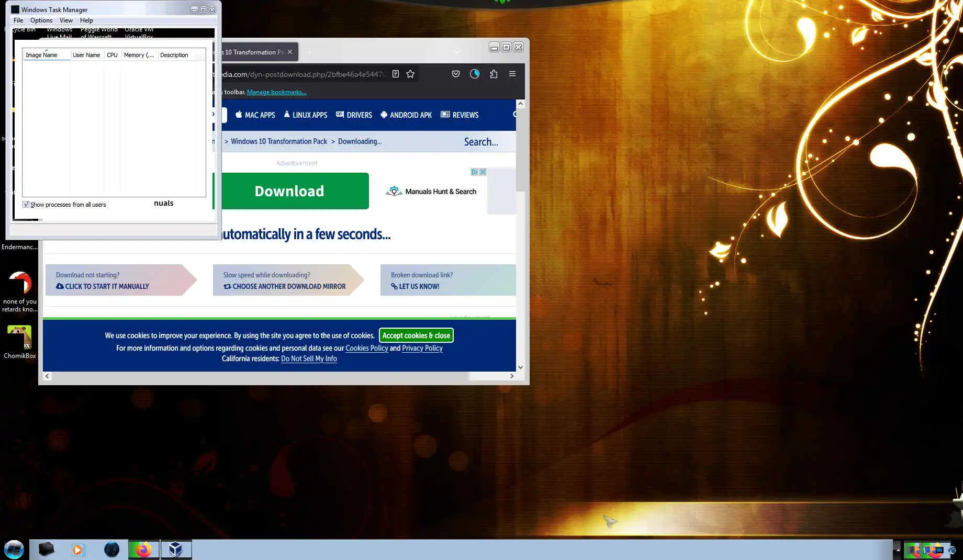Viewport: 963px width, 560px height.
Task: Sort processes by CPU column
Action: point(112,55)
